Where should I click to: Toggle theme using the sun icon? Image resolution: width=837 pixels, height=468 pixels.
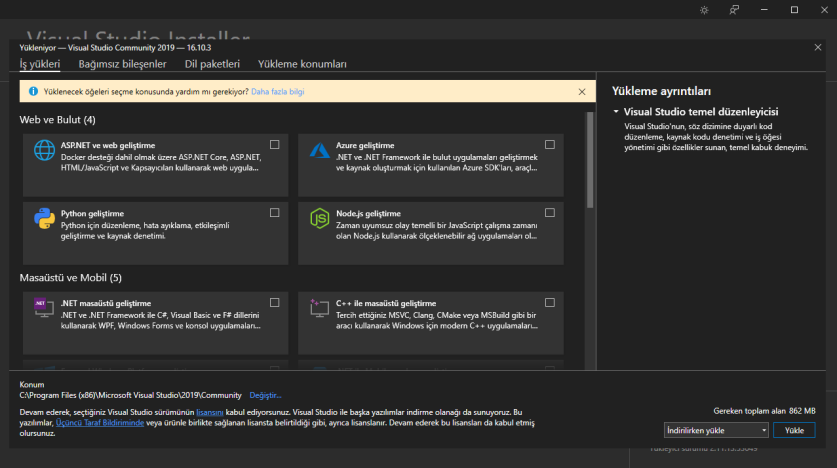tap(704, 10)
